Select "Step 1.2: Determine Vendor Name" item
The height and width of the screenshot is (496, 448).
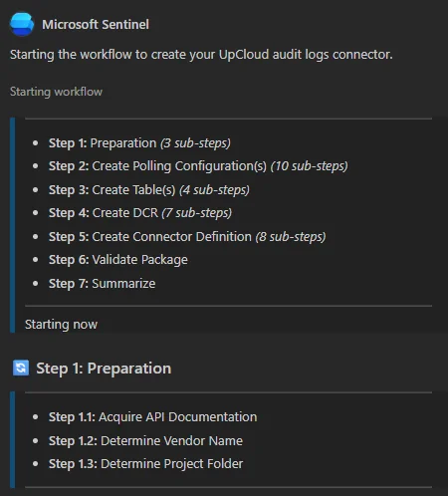pyautogui.click(x=145, y=441)
